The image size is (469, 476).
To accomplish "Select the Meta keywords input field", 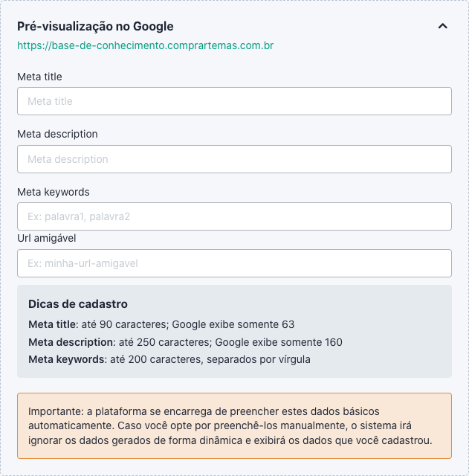I will (234, 216).
